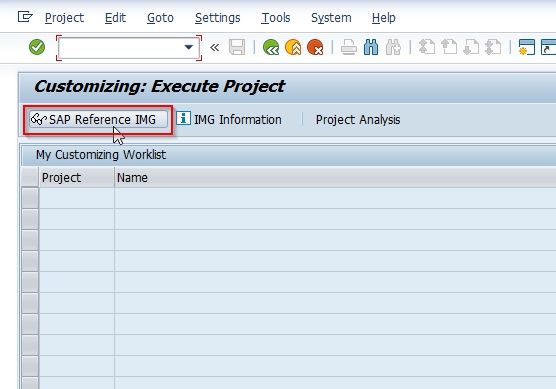556x389 pixels.
Task: Click the Save floppy disk icon
Action: pos(237,47)
